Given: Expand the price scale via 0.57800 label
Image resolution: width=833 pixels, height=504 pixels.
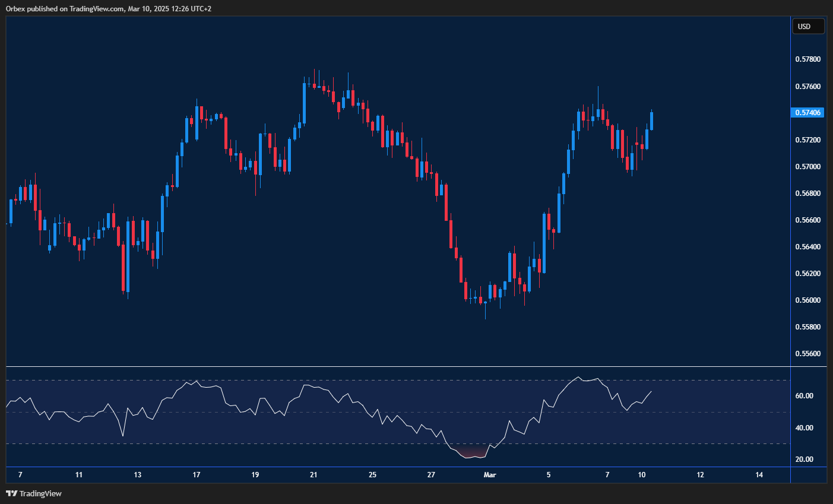Looking at the screenshot, I should pyautogui.click(x=807, y=59).
